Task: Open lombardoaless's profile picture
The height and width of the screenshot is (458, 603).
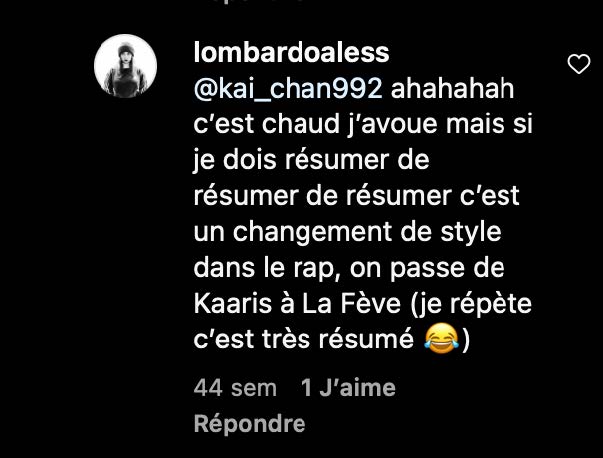Action: coord(125,66)
